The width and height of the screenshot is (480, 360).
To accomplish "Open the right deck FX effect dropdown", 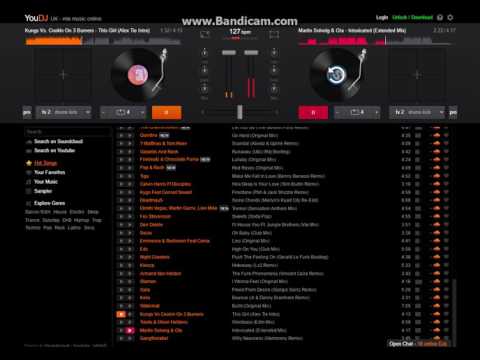I will click(417, 112).
